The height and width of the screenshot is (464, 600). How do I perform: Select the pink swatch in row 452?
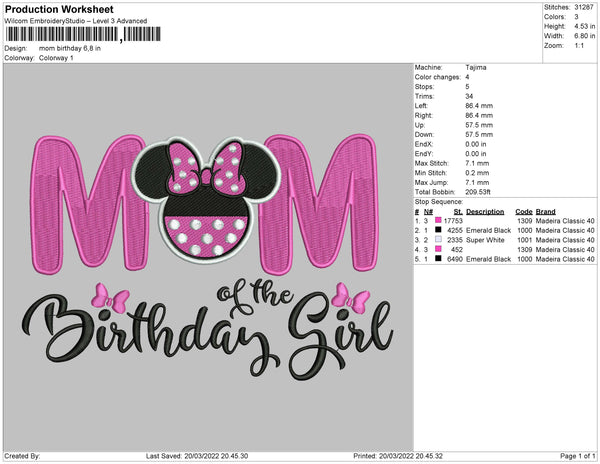point(438,249)
